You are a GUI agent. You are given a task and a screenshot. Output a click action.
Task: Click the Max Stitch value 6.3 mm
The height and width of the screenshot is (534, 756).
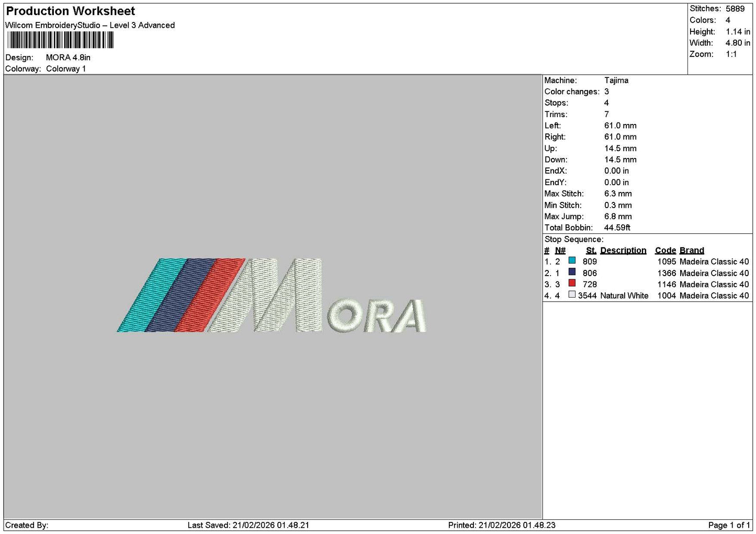pyautogui.click(x=618, y=194)
